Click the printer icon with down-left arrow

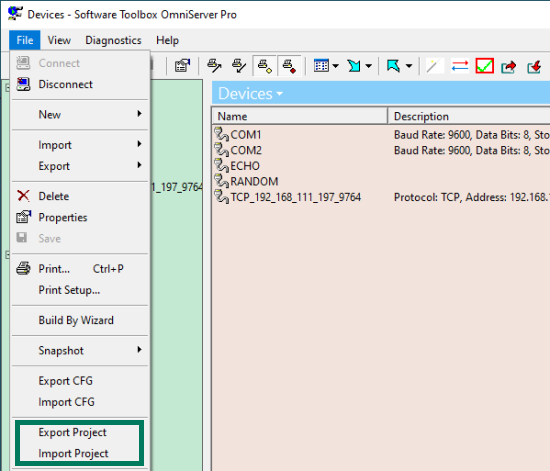239,66
